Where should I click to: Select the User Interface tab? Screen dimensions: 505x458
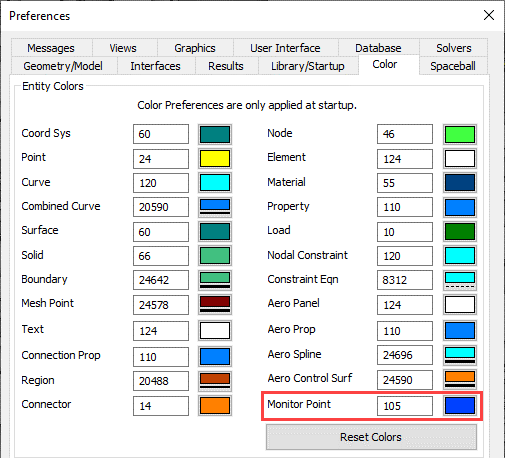coord(285,48)
